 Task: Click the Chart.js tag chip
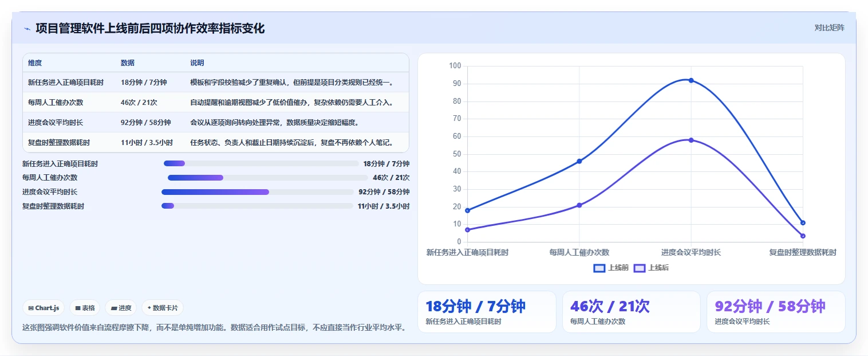pos(44,308)
